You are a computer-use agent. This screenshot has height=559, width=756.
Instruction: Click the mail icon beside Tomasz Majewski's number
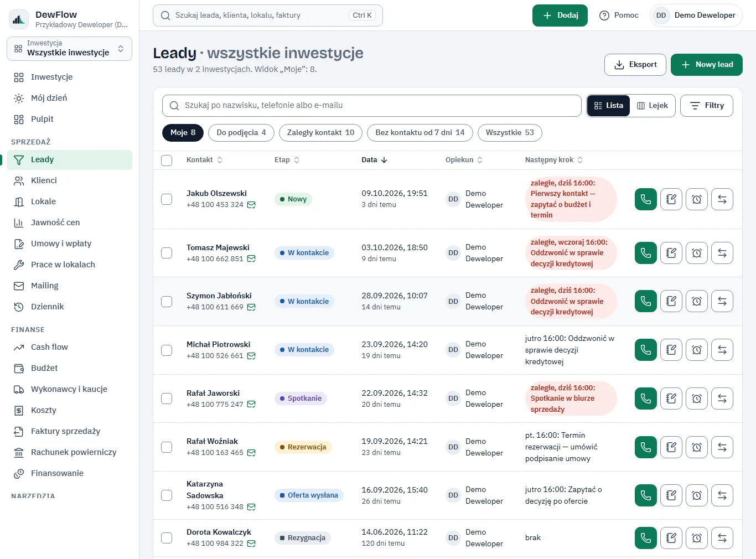[x=251, y=258]
